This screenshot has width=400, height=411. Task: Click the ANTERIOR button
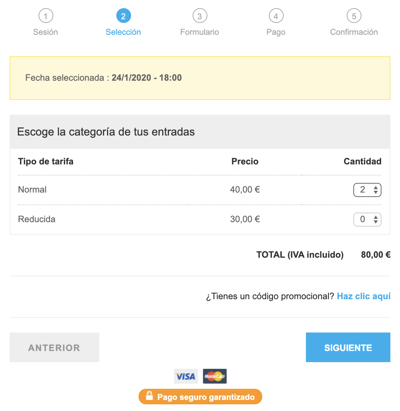pyautogui.click(x=54, y=347)
